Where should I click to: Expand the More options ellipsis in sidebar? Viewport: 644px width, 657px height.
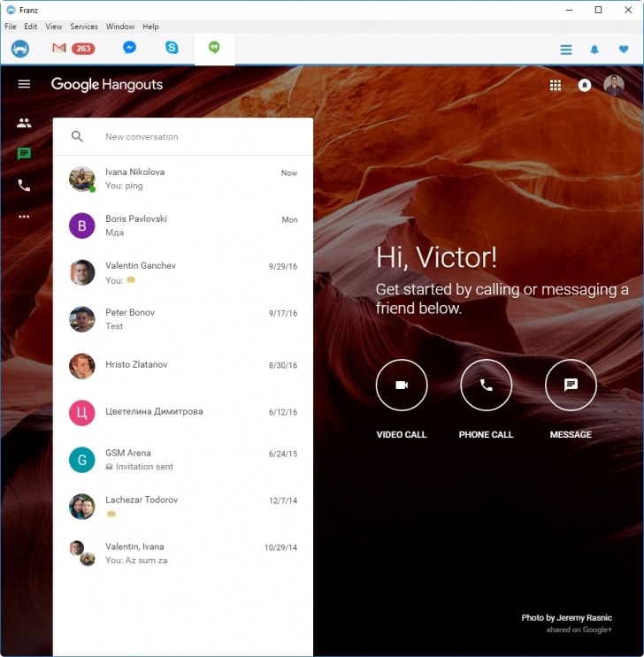coord(24,217)
